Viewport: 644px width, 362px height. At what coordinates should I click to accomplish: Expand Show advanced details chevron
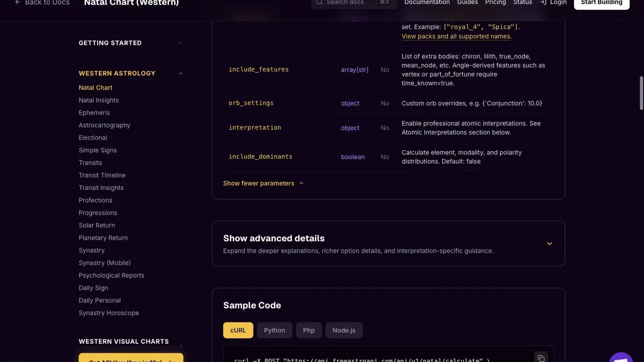[550, 243]
